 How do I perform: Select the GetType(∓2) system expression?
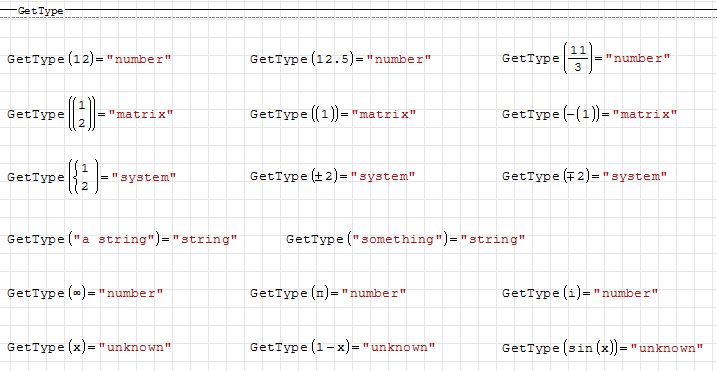coord(584,176)
